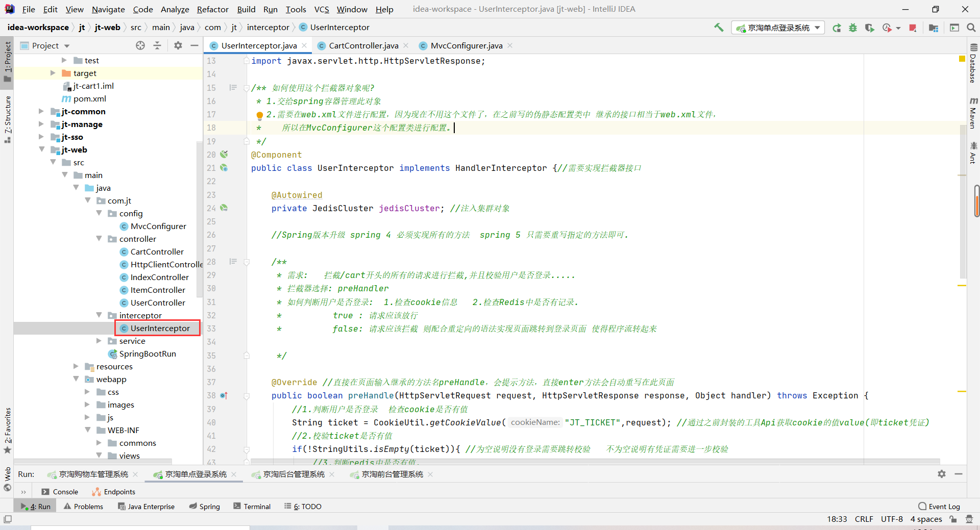Open the Problems tool window
The image size is (980, 530).
pyautogui.click(x=83, y=507)
